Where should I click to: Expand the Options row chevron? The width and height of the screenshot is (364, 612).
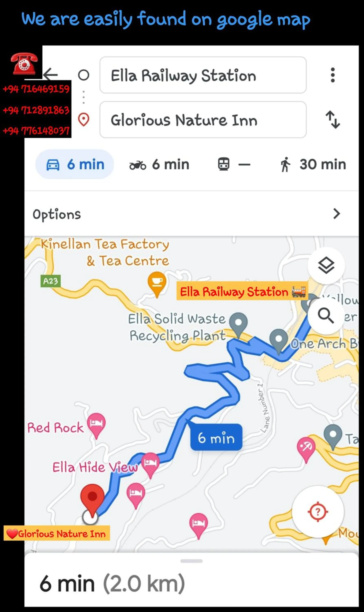(336, 214)
